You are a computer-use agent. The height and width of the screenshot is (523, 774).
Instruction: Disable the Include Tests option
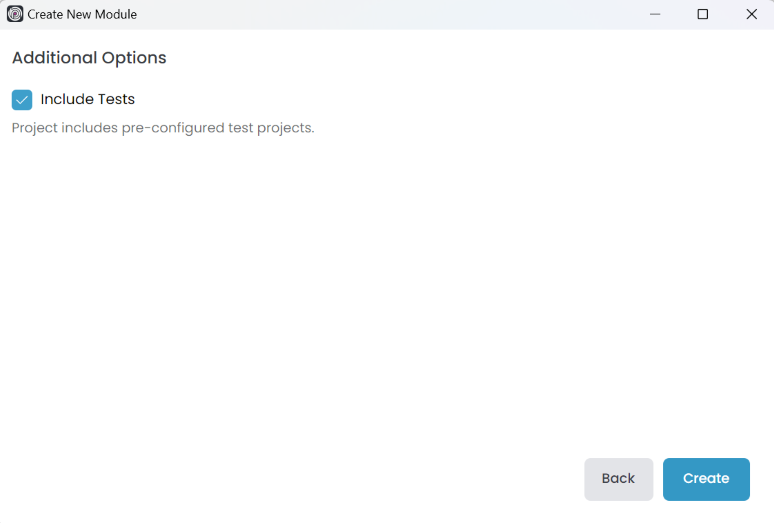tap(22, 100)
